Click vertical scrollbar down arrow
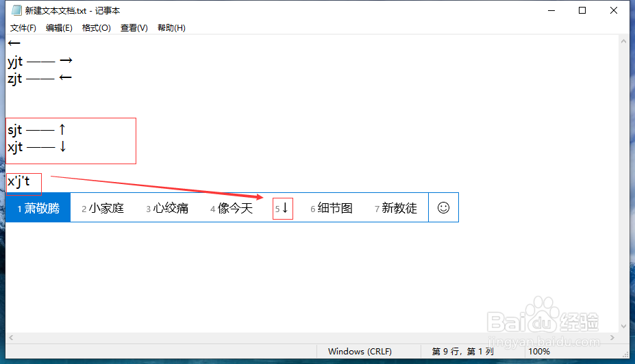This screenshot has height=364, width=635. [x=623, y=326]
